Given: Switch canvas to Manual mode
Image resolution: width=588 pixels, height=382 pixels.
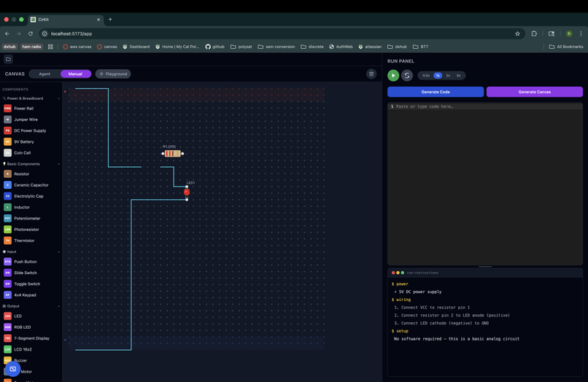Looking at the screenshot, I should pos(75,74).
